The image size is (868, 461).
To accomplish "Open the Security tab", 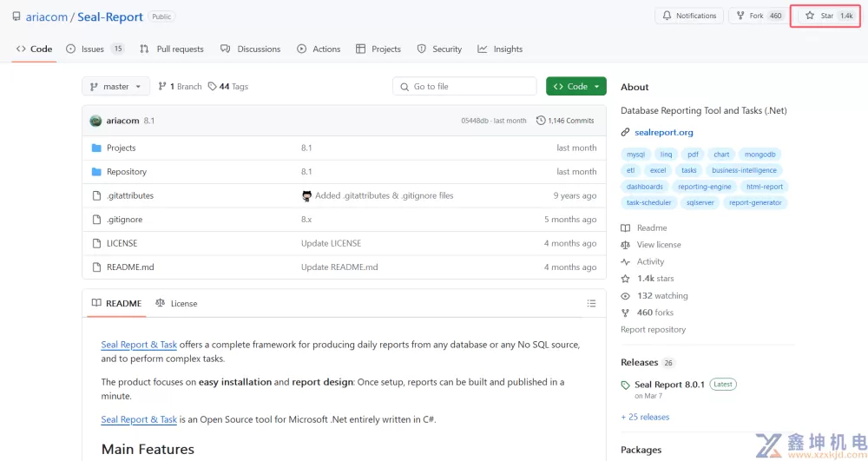I will tap(439, 49).
